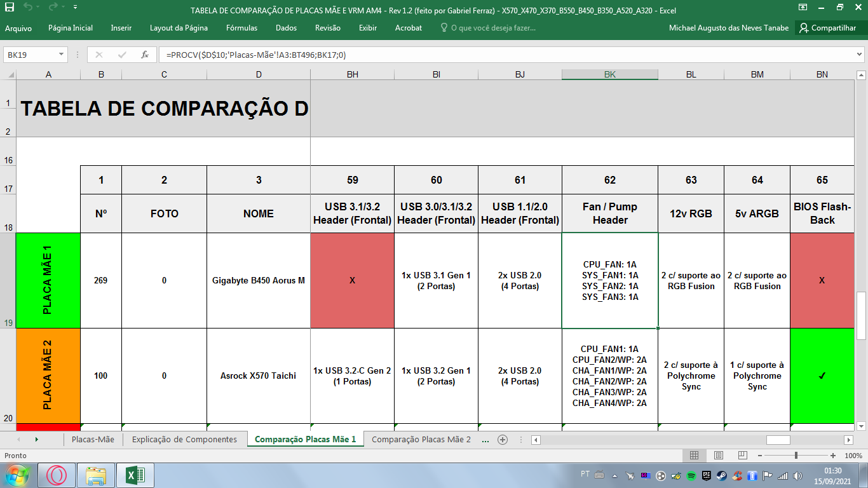Open the Dados ribbon tab
Screen dimensions: 868x488
(x=287, y=28)
